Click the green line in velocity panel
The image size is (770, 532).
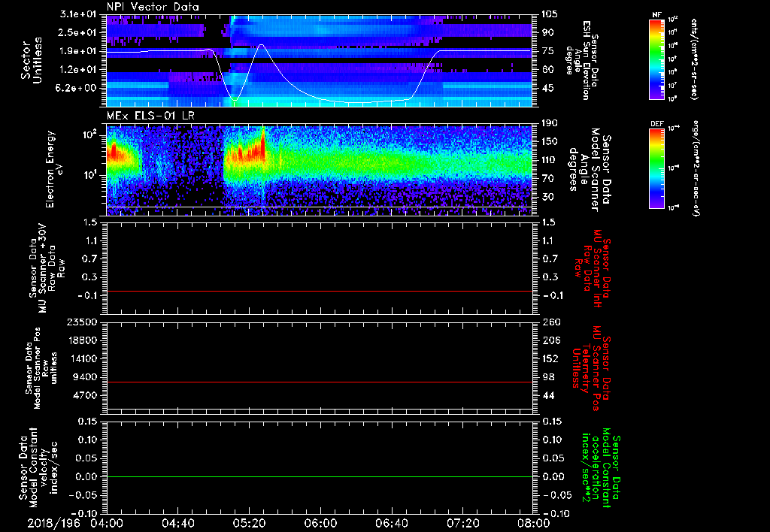pyautogui.click(x=319, y=477)
